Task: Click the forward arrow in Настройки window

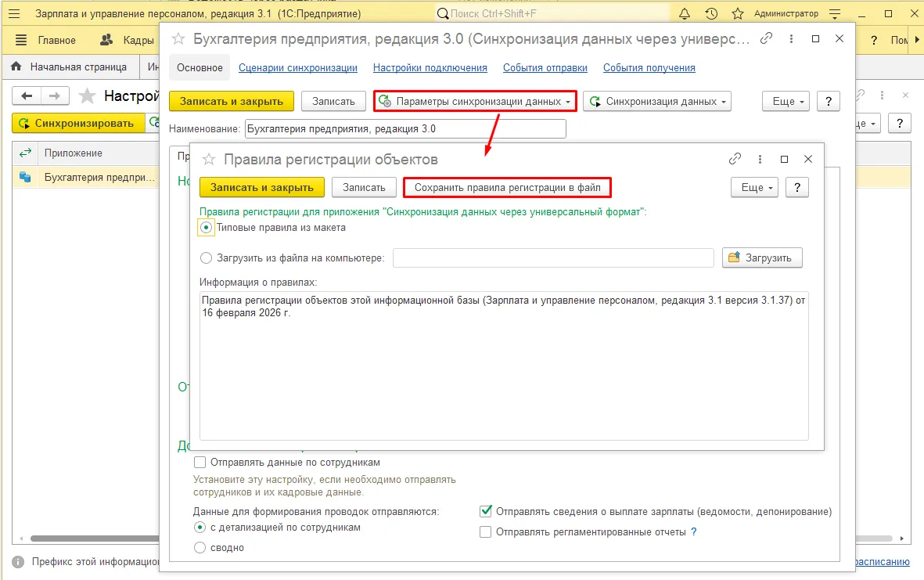Action: pos(55,95)
